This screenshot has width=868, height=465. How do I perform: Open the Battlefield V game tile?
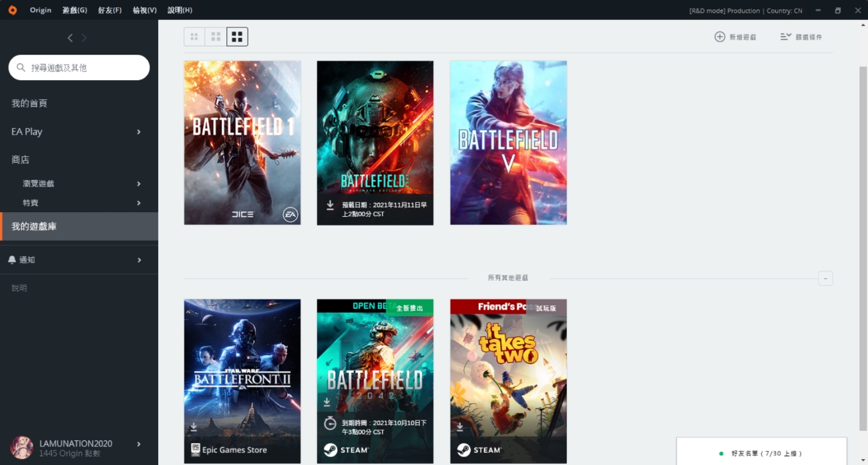(509, 143)
